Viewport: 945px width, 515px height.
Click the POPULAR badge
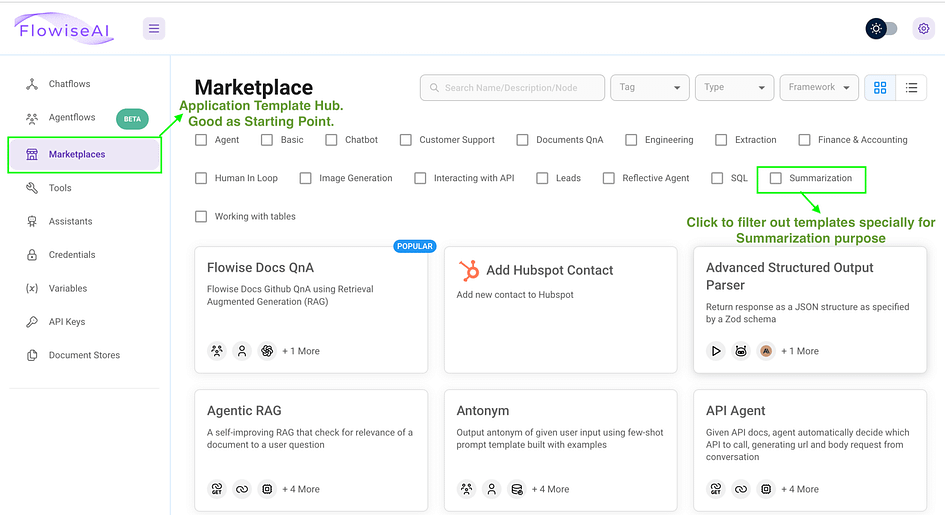pos(415,246)
